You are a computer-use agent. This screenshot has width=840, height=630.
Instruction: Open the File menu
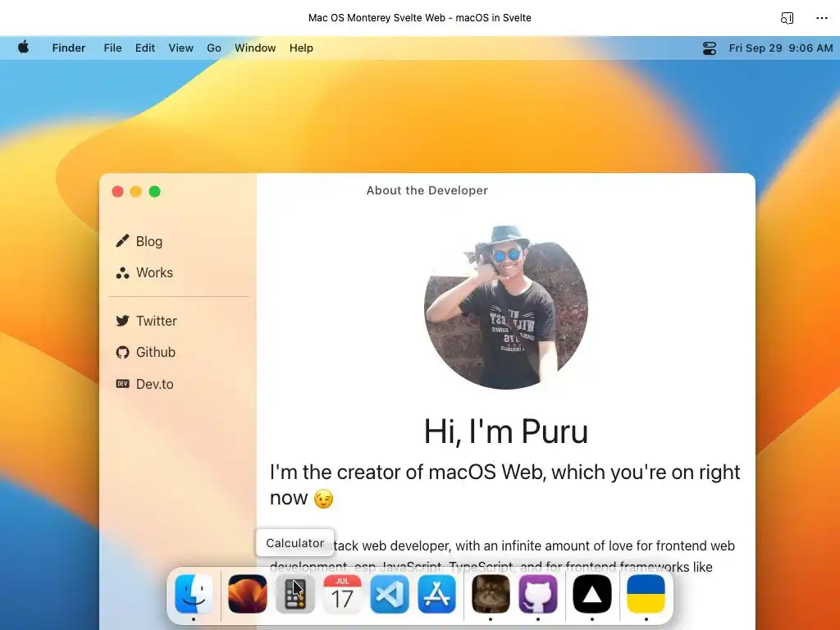tap(112, 48)
